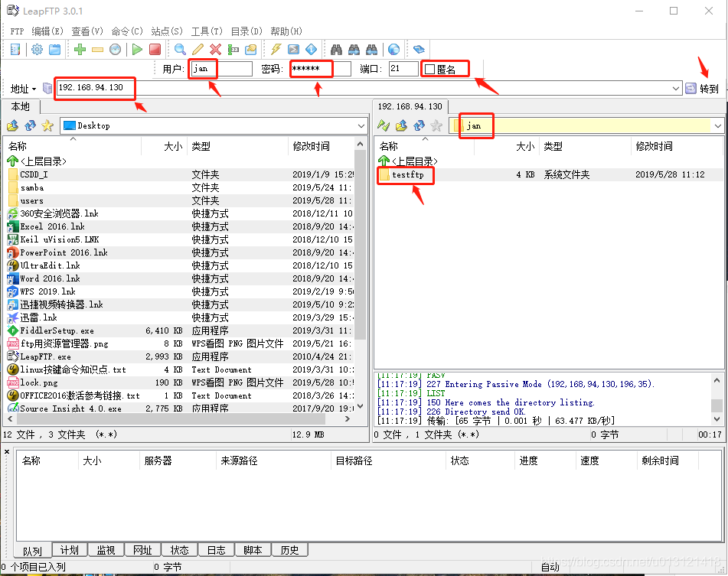Go up a folder in local pane toolbar

(12, 125)
